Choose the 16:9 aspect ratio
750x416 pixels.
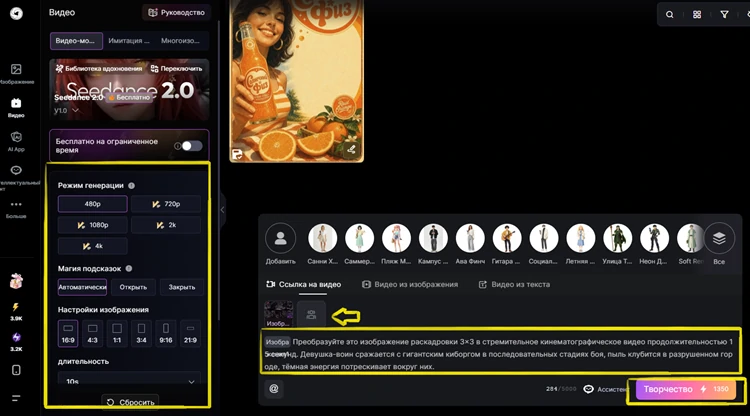pyautogui.click(x=68, y=333)
